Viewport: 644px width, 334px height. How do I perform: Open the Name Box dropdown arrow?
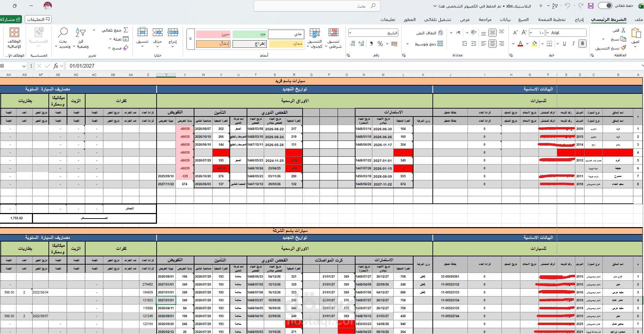[24, 66]
